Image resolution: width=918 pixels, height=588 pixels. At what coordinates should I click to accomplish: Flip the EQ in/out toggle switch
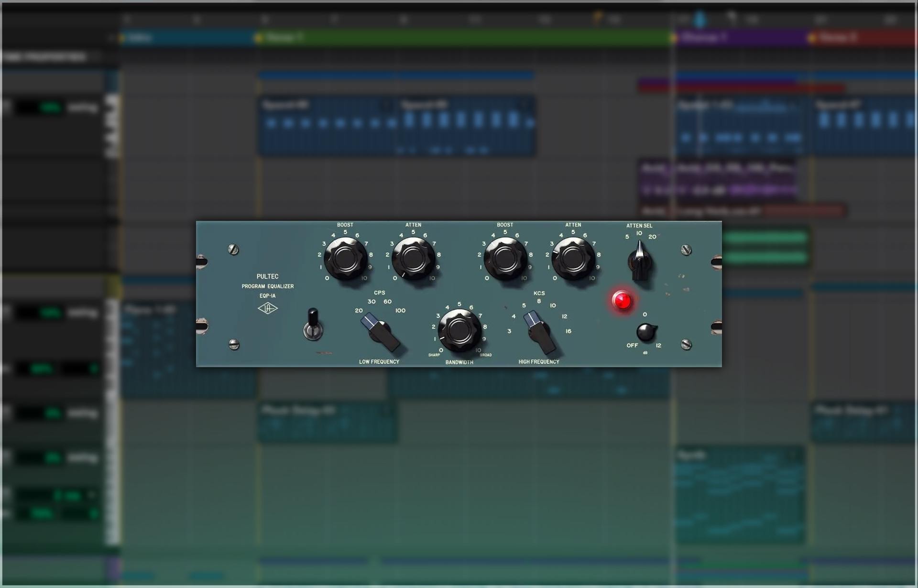[313, 325]
